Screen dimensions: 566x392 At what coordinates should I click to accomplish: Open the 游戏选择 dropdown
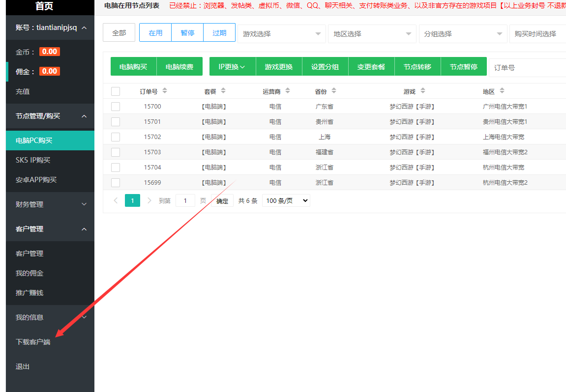click(x=281, y=34)
